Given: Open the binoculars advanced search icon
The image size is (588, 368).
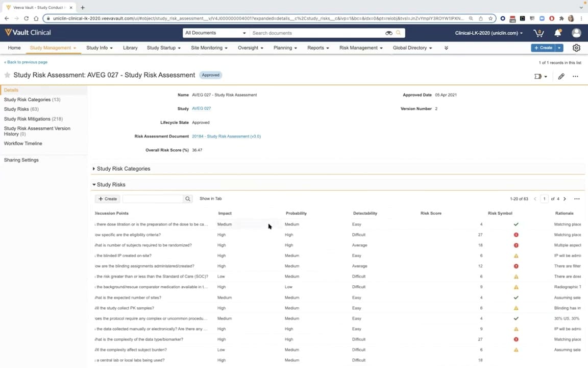Looking at the screenshot, I should click(x=389, y=33).
